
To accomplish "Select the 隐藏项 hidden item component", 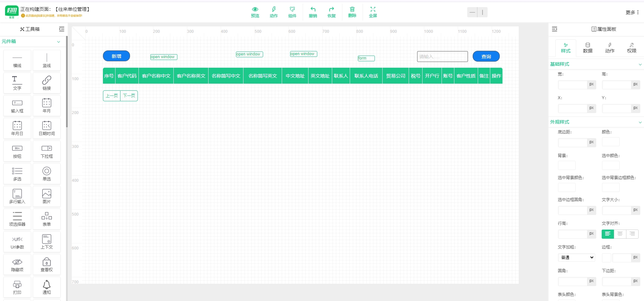I will click(17, 264).
